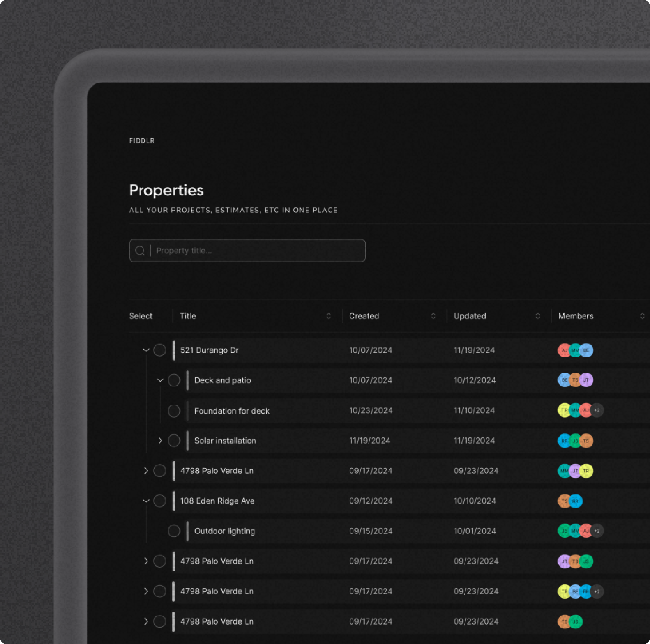This screenshot has width=650, height=644.
Task: Click the AJ avatar on 521 Durango Dr
Action: click(x=563, y=350)
